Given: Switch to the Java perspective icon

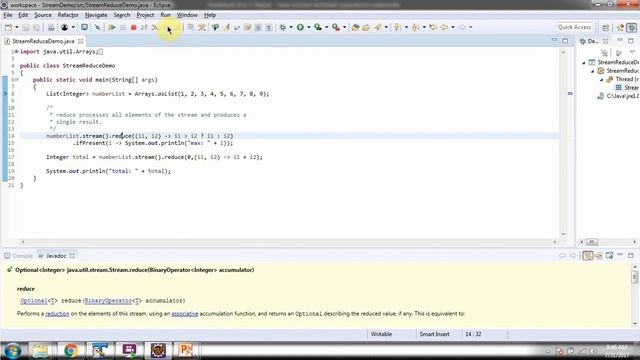Looking at the screenshot, I should coord(620,27).
